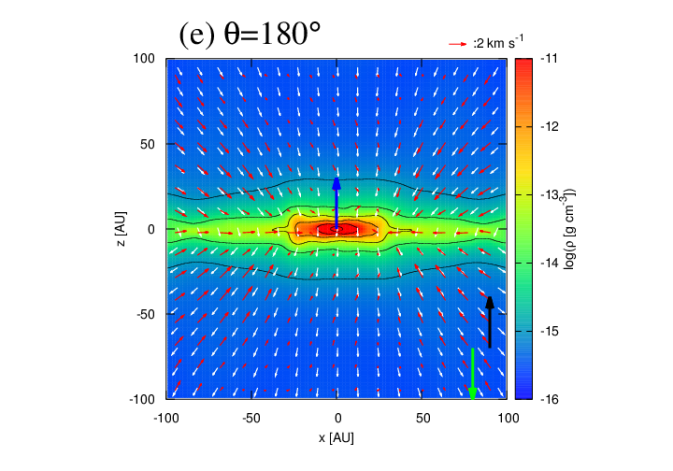This screenshot has height=471, width=673.
Task: Click the "-15" colorbar tick label
Action: [x=550, y=331]
